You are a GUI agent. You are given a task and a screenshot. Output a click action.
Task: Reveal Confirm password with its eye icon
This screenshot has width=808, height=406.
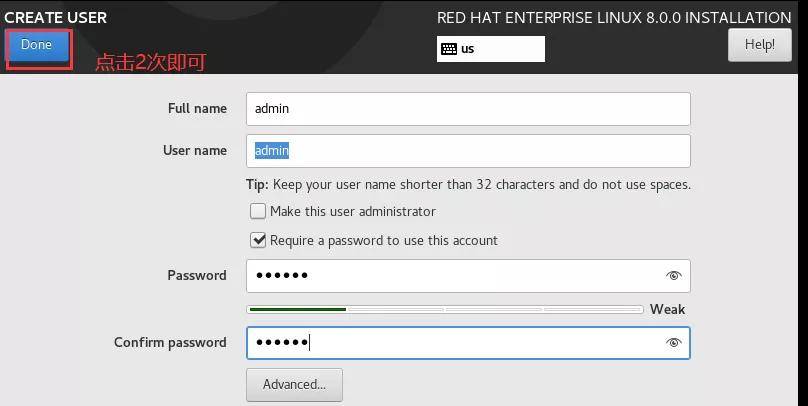pos(674,343)
